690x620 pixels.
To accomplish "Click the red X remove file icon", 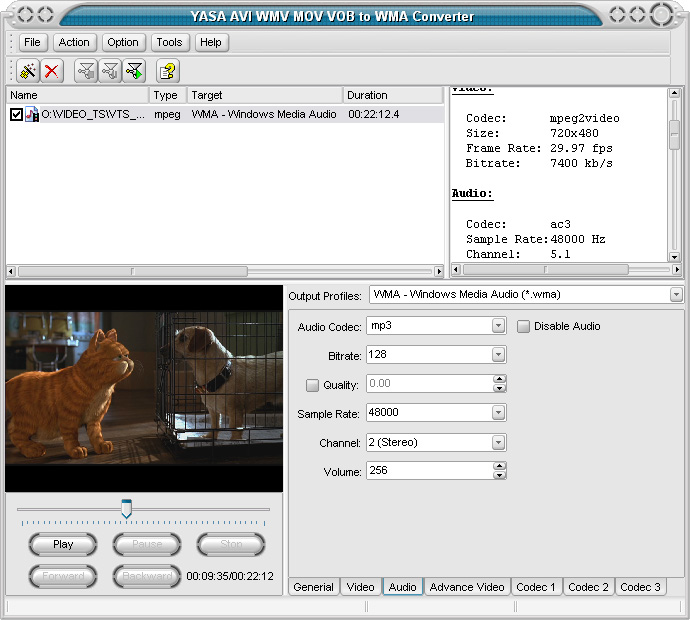I will click(52, 70).
